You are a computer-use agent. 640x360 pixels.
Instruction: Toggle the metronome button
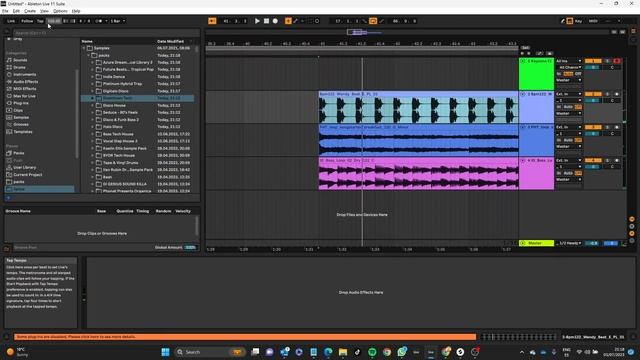tap(99, 21)
